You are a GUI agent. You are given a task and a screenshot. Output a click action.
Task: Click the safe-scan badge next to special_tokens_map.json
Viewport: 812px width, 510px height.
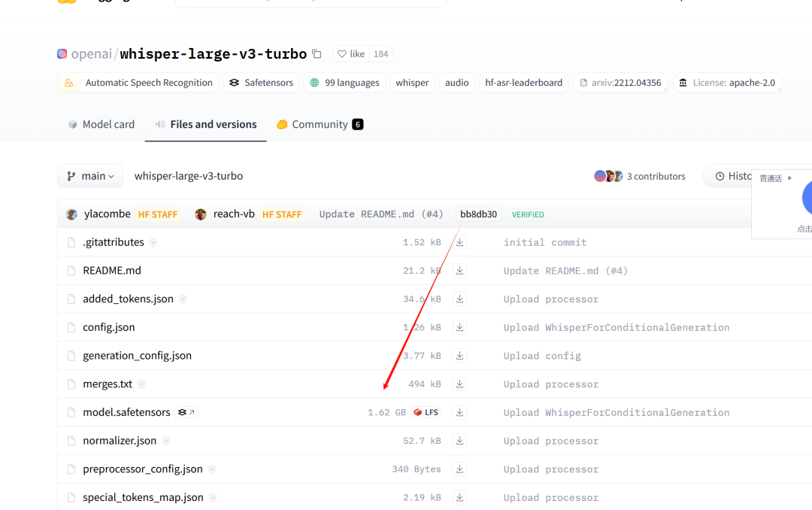[213, 497]
